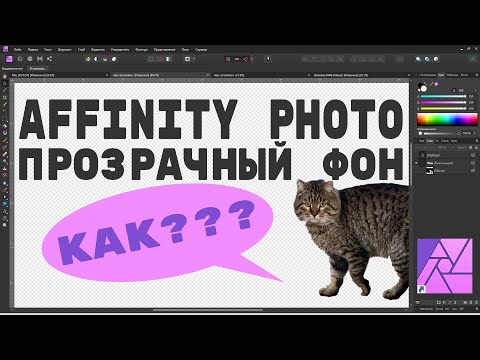Open the Правка menu
480x360 pixels.
(x=33, y=50)
